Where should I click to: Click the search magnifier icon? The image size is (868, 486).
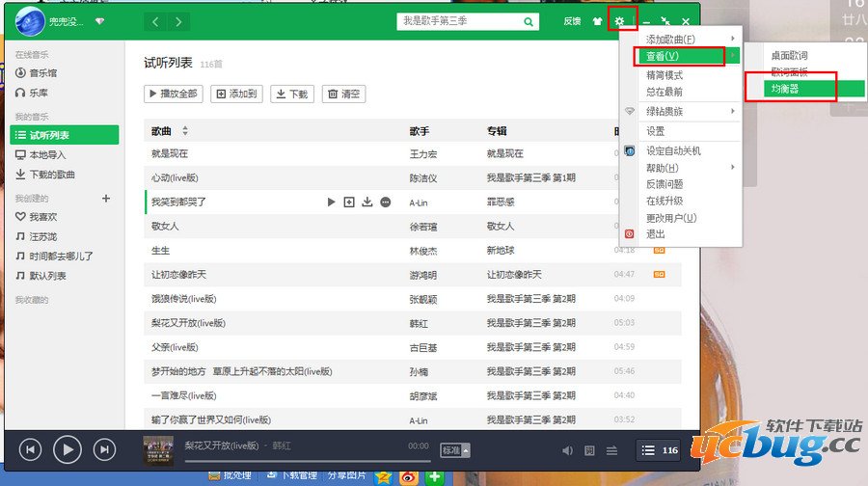(x=529, y=21)
